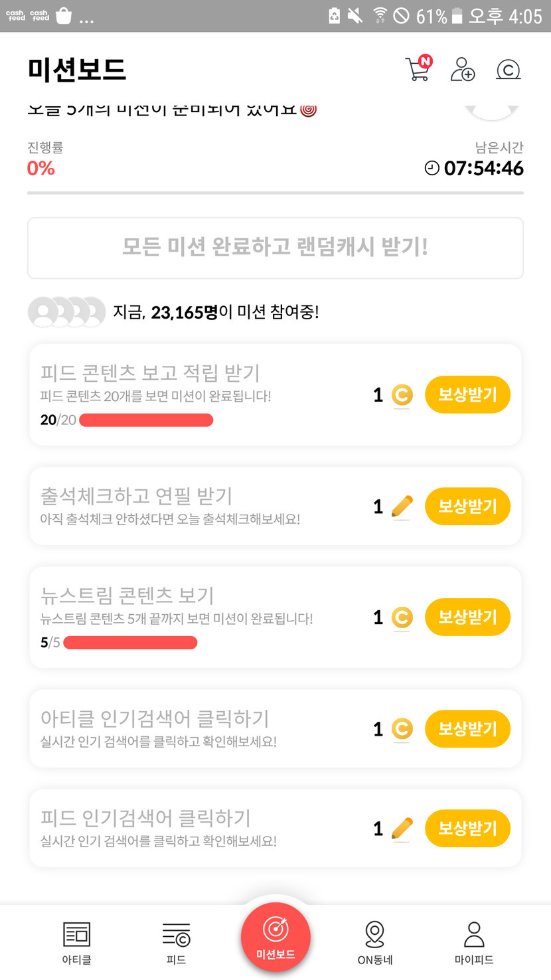The width and height of the screenshot is (551, 980).
Task: Switch to the 피드 tab
Action: (x=176, y=942)
